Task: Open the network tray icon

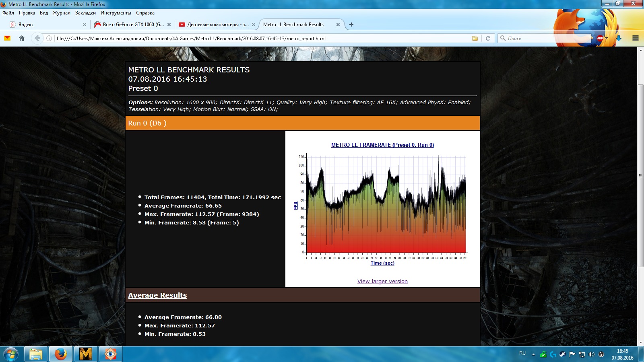Action: click(x=582, y=354)
